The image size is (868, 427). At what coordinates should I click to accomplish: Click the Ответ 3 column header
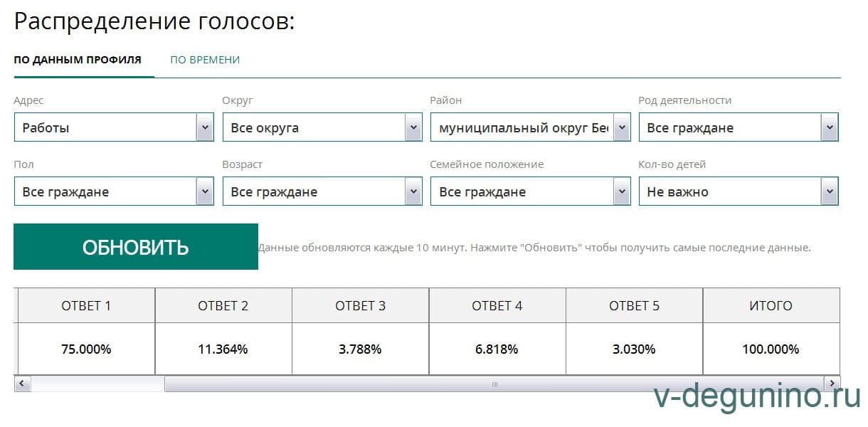[360, 306]
